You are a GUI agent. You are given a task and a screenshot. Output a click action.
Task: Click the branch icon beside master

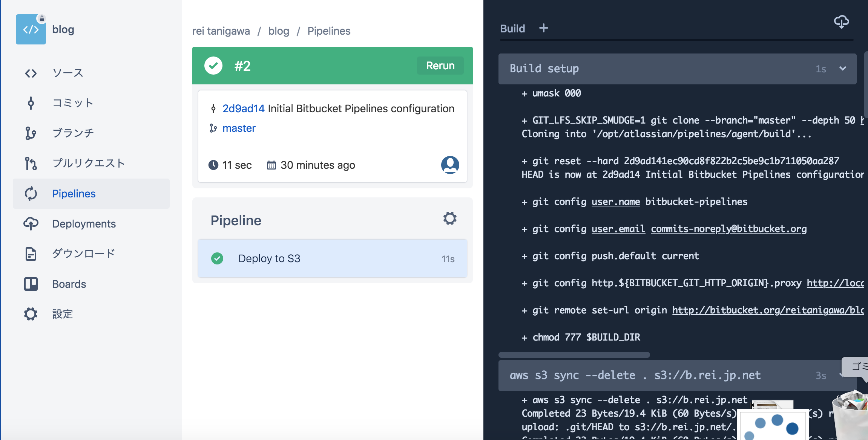213,128
